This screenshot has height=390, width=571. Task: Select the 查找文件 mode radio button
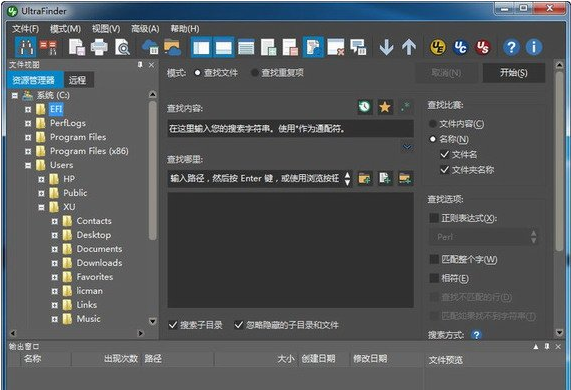coord(197,73)
